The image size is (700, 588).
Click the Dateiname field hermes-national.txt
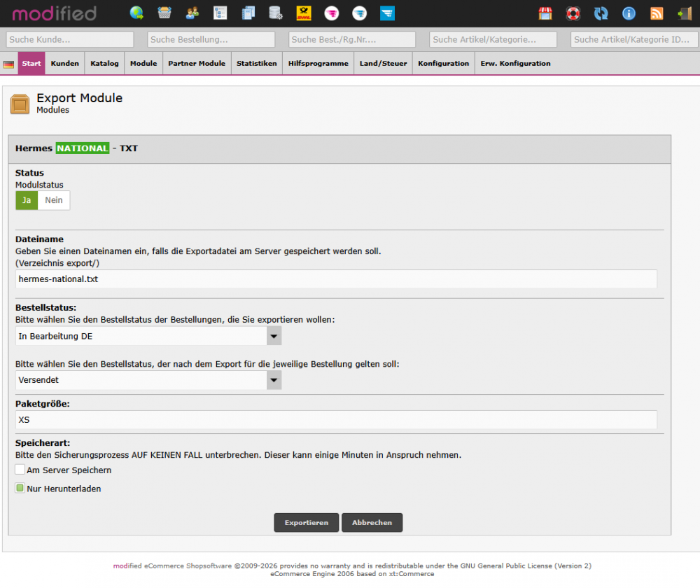[336, 279]
